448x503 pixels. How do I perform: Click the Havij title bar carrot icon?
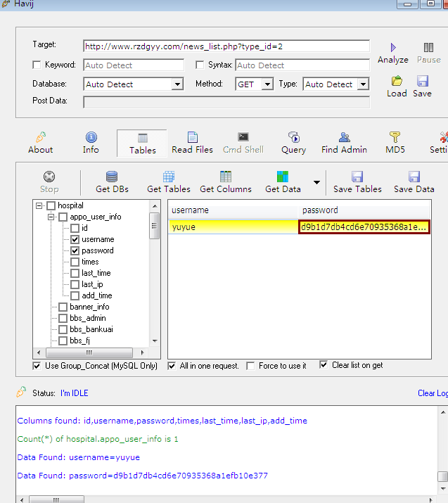tap(6, 4)
